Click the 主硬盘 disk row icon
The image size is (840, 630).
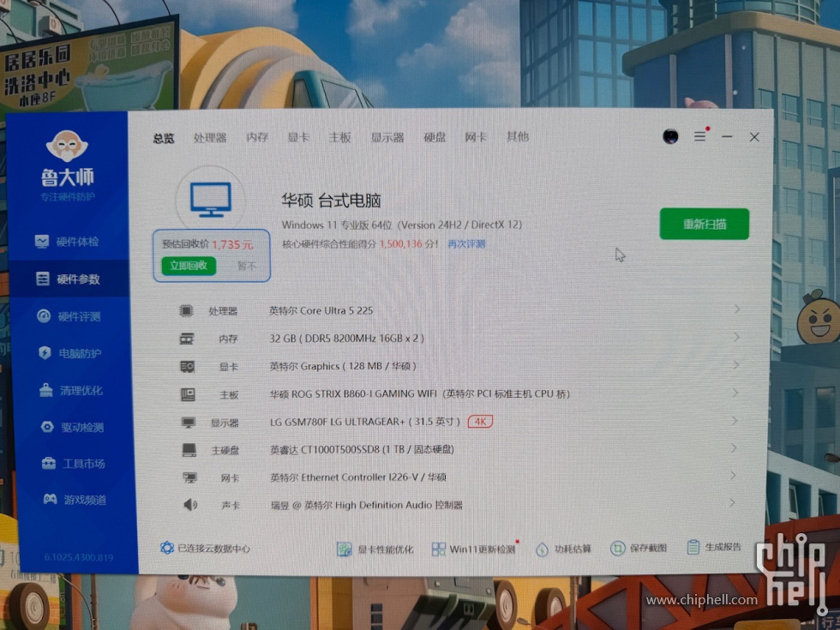click(189, 450)
